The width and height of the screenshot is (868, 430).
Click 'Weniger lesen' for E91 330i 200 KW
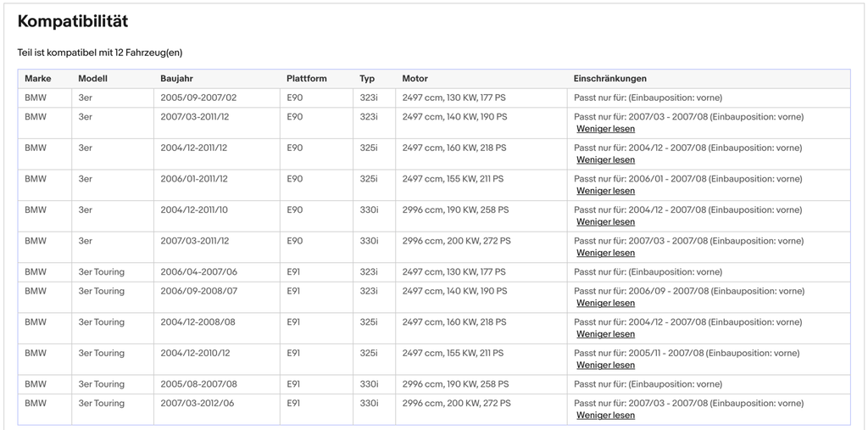click(x=605, y=416)
